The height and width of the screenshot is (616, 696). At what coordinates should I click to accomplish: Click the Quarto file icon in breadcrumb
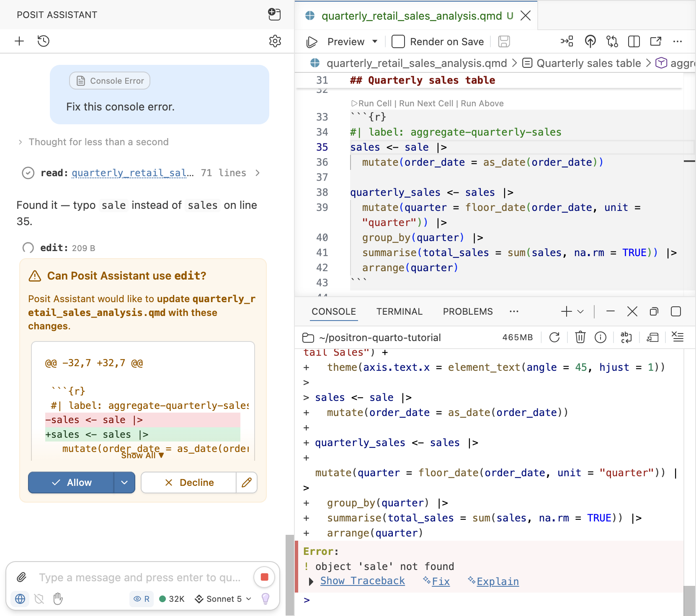coord(315,63)
